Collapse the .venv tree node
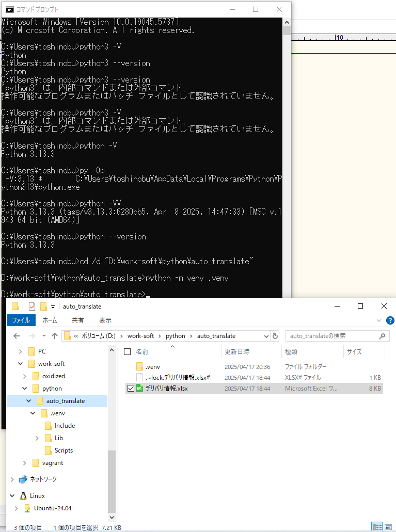The height and width of the screenshot is (532, 396). tap(33, 413)
